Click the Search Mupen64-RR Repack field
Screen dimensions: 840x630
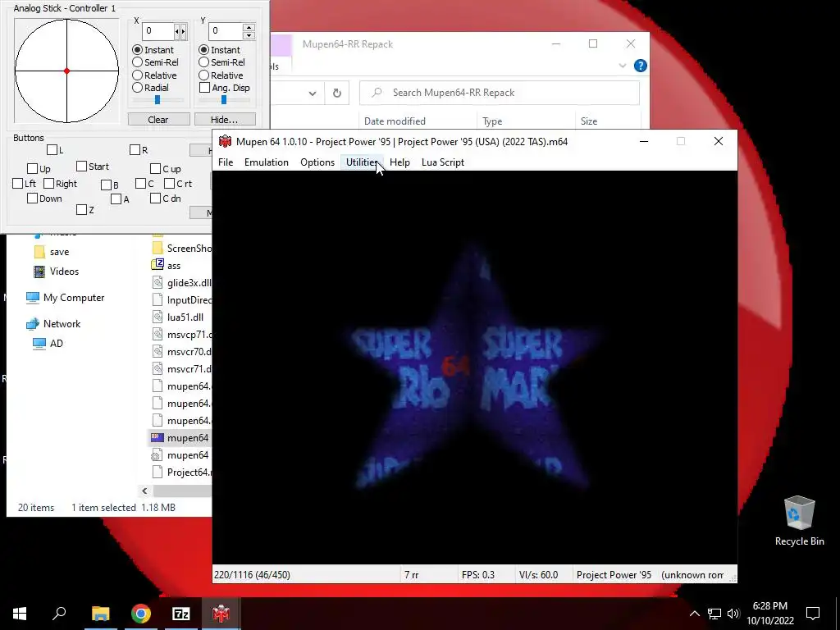500,93
